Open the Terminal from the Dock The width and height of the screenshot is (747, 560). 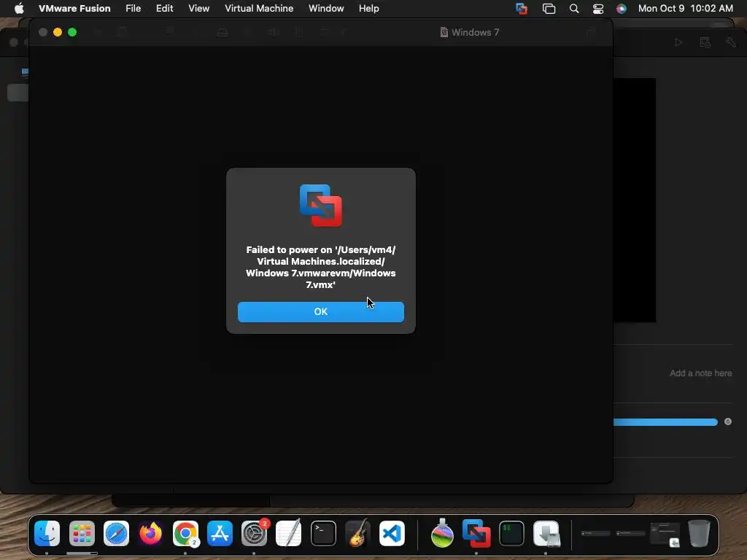[x=323, y=533]
